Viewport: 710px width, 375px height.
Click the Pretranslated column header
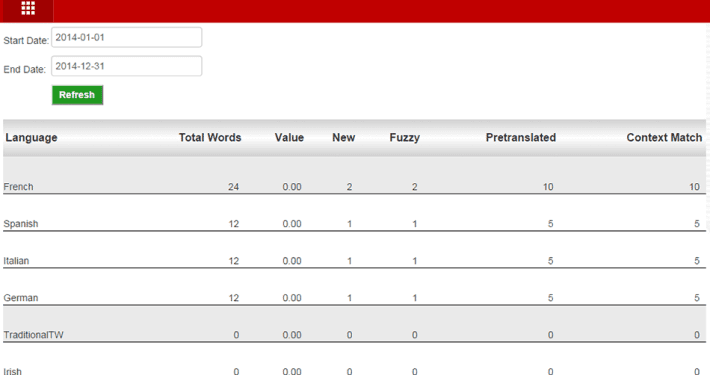[x=521, y=138]
